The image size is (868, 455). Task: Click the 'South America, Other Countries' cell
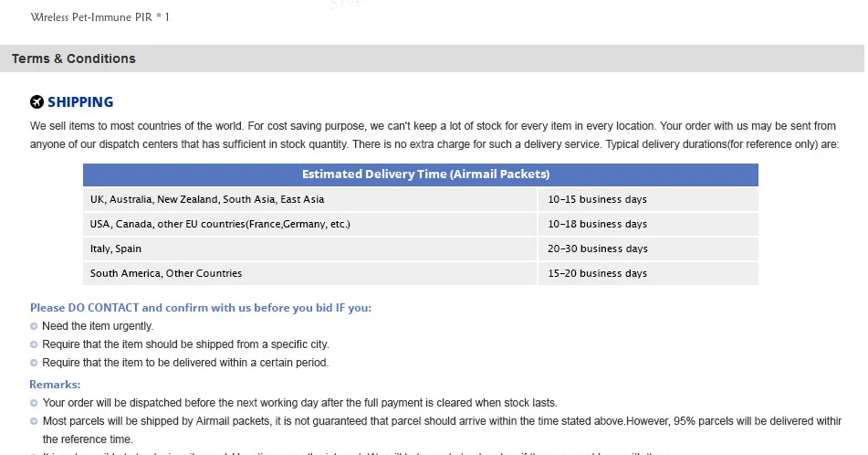pos(310,273)
